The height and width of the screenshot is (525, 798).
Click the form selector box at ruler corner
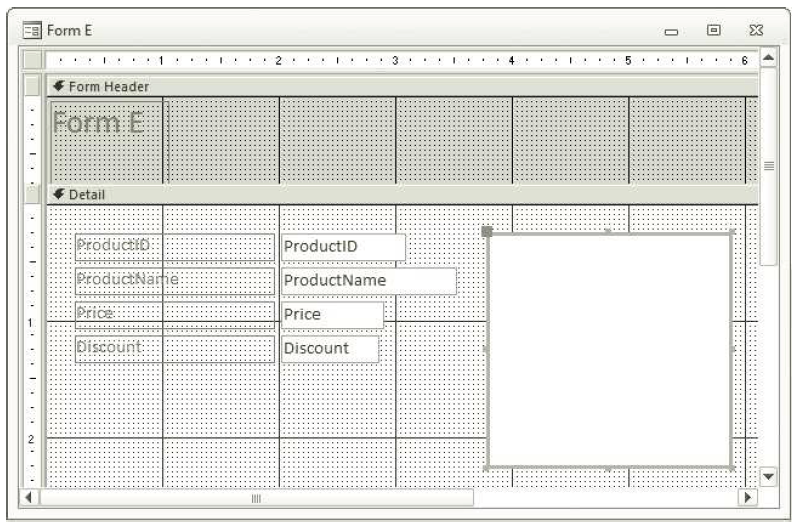click(x=33, y=60)
